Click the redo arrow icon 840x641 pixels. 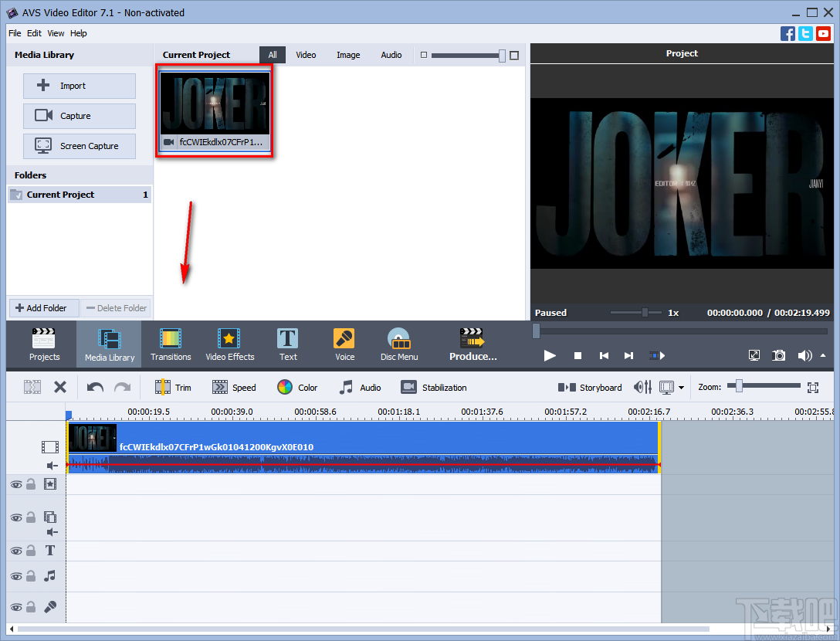[123, 387]
